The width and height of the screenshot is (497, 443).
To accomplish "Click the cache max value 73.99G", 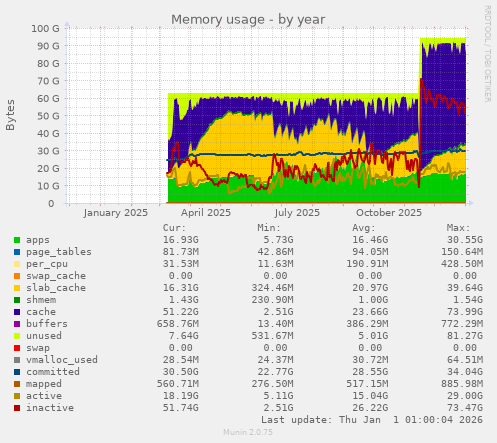I will [465, 312].
